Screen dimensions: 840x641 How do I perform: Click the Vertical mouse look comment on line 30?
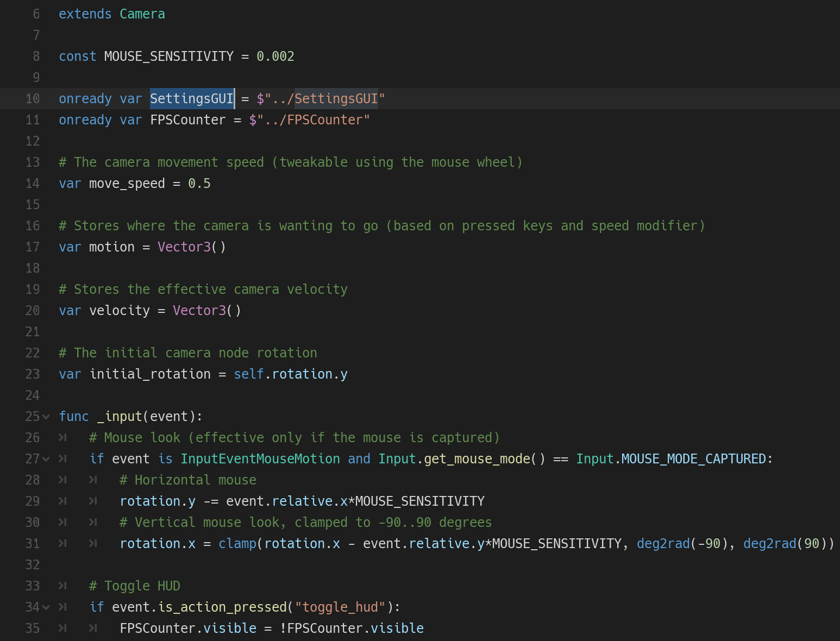(306, 523)
